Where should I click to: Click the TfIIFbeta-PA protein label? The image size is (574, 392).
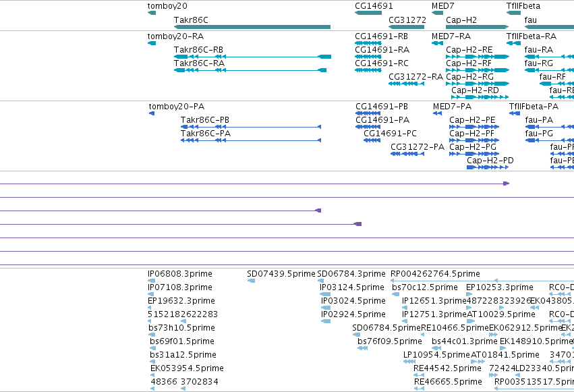(534, 107)
